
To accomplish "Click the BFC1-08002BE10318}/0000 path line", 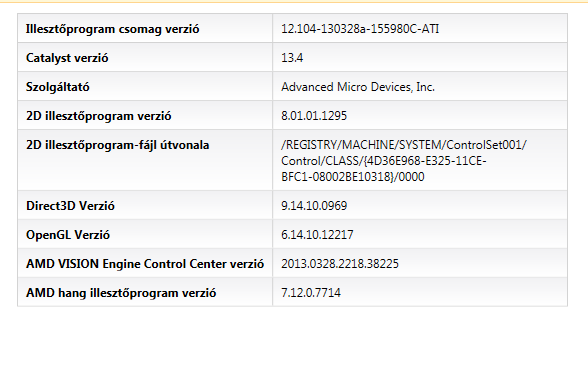I will [x=353, y=177].
